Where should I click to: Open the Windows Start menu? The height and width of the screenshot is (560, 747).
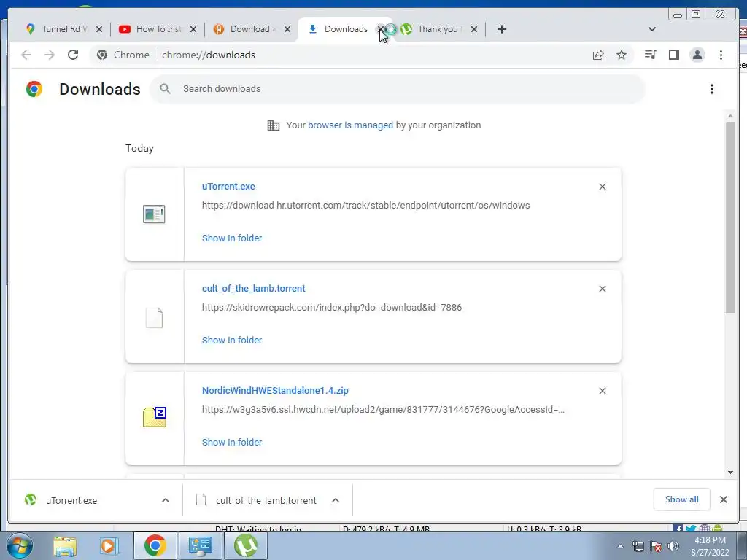[20, 545]
